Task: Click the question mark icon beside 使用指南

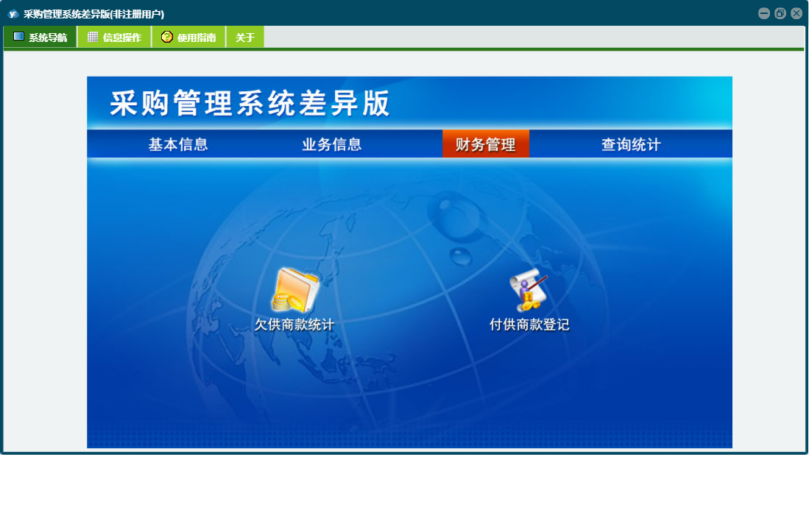Action: tap(167, 37)
